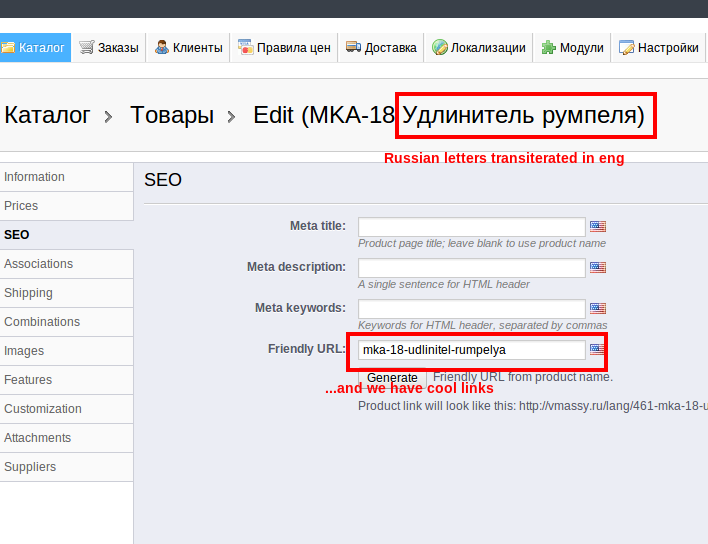Image resolution: width=708 pixels, height=544 pixels.
Task: Go to Товары in the breadcrumb
Action: click(172, 115)
